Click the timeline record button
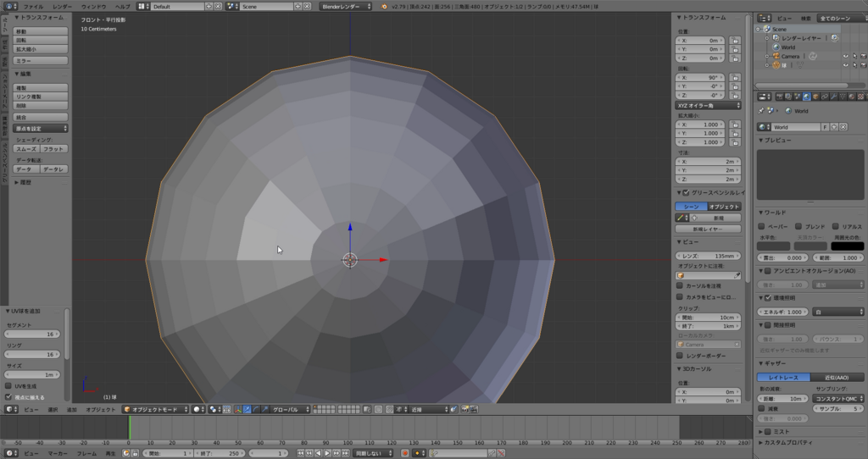 click(404, 453)
